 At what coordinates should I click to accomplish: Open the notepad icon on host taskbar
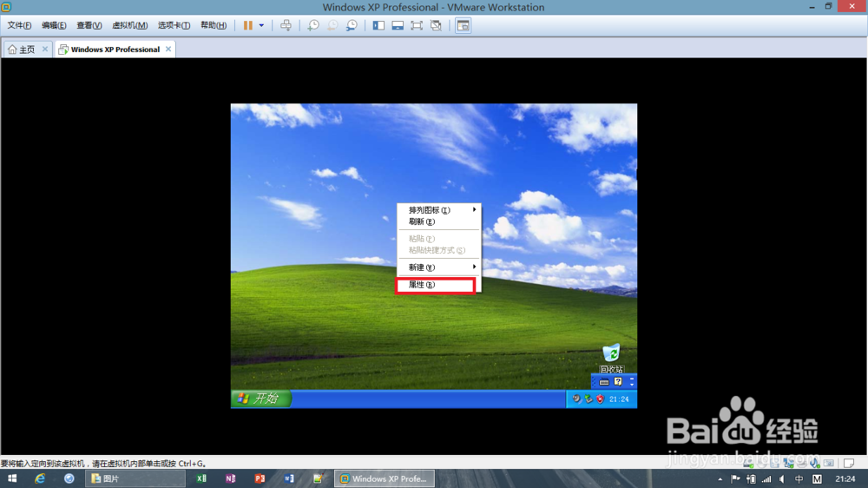click(x=318, y=478)
